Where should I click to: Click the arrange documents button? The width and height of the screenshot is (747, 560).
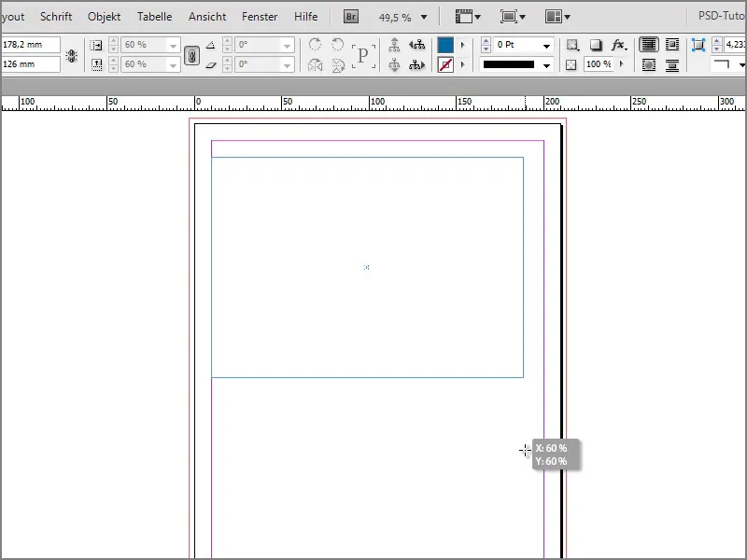pyautogui.click(x=555, y=16)
